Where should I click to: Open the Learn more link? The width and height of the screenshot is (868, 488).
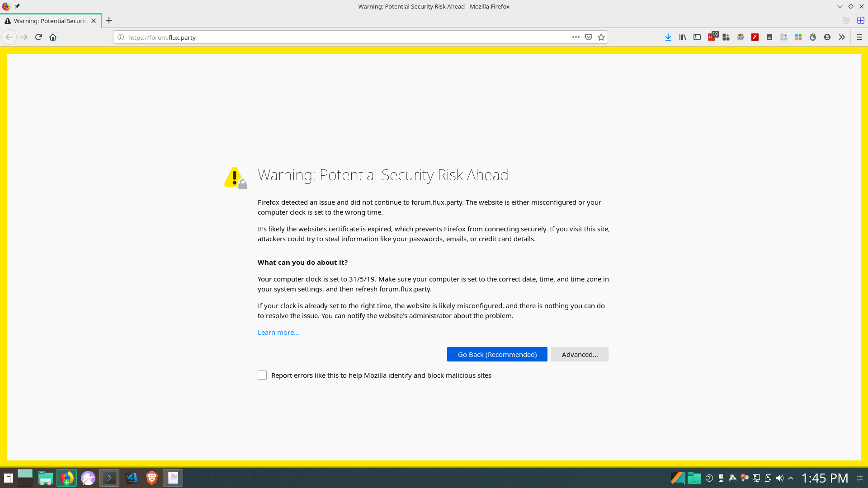pos(278,332)
